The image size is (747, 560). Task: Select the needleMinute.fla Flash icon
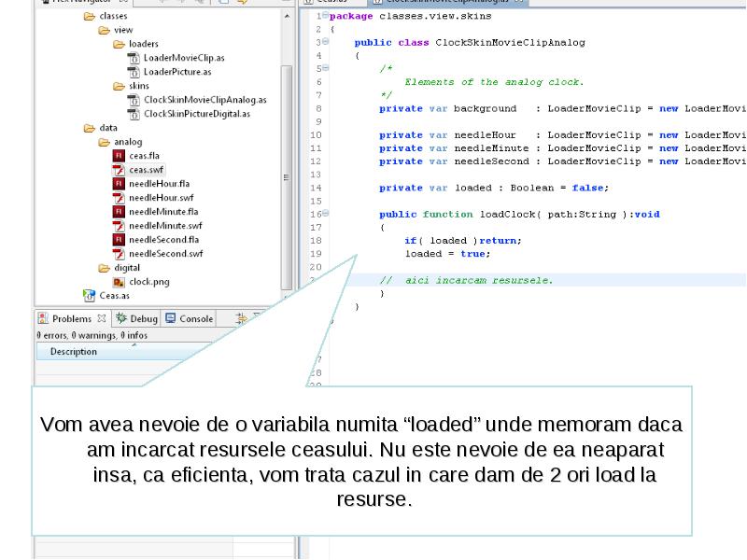(x=119, y=212)
